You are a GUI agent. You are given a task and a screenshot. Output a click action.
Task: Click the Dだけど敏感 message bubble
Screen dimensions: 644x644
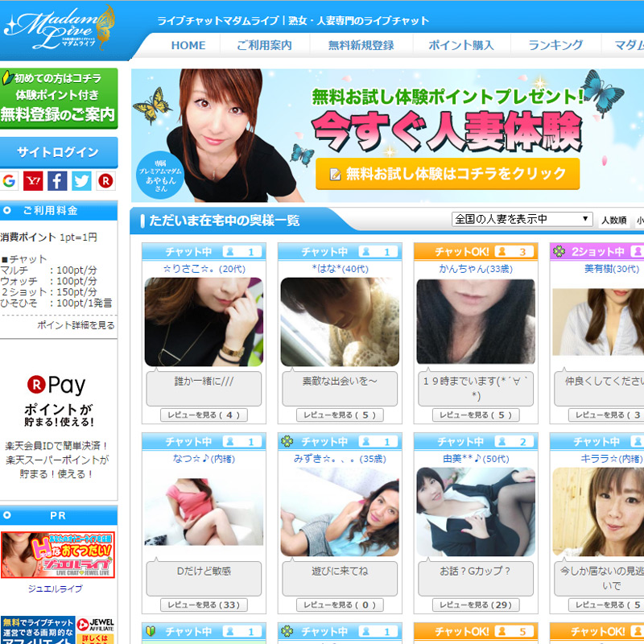[x=204, y=578]
